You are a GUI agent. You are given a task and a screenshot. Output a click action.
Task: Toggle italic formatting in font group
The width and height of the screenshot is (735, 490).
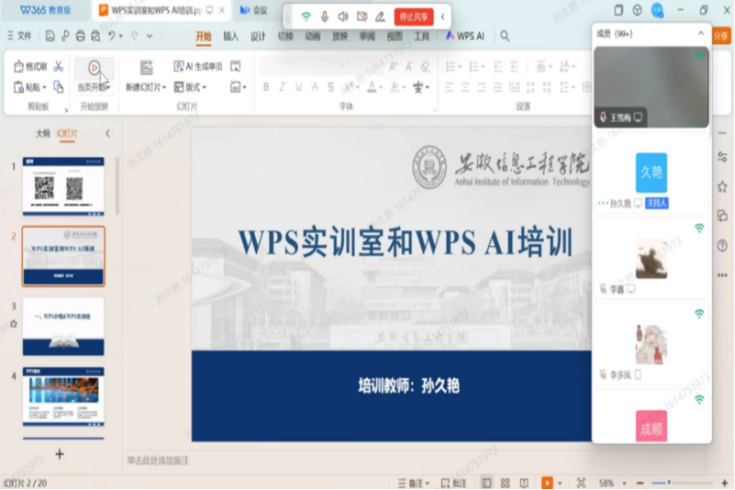tap(283, 87)
